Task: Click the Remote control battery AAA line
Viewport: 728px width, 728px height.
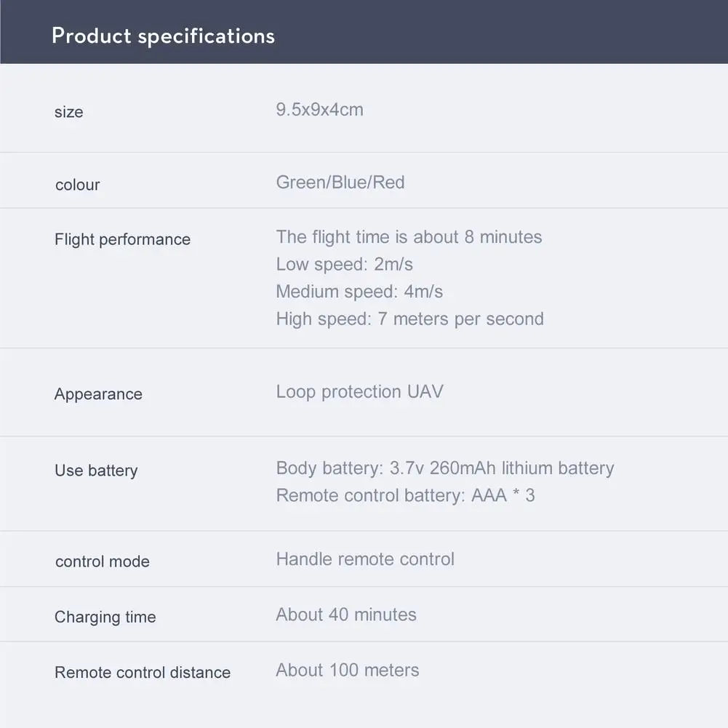Action: pyautogui.click(x=405, y=495)
